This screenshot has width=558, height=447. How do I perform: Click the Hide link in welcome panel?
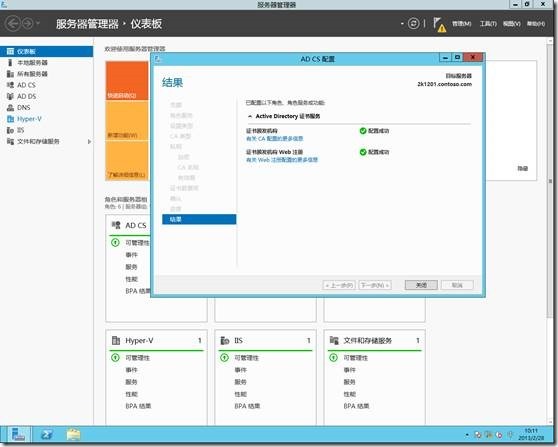coord(522,168)
